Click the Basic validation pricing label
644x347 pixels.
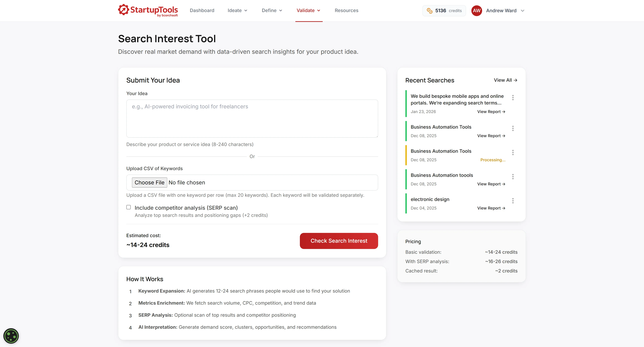423,252
